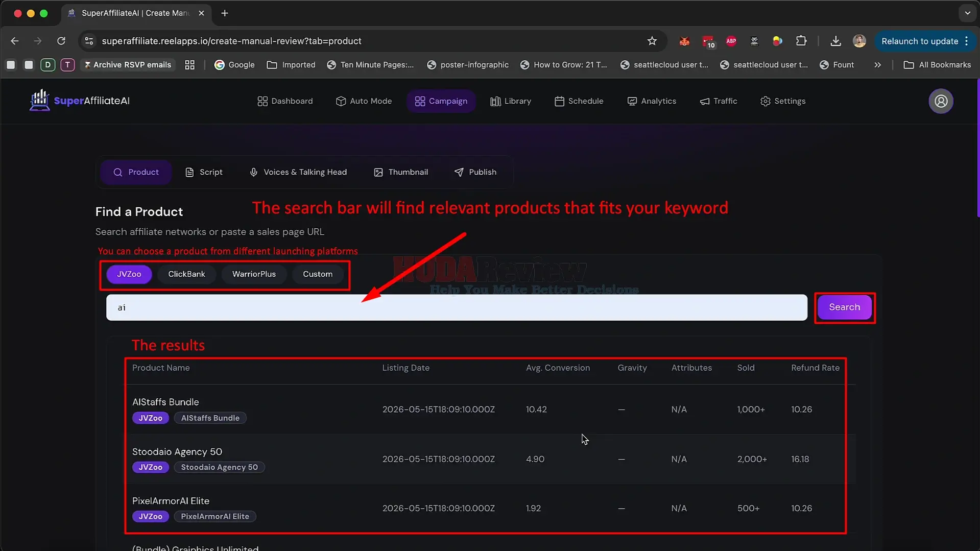The width and height of the screenshot is (980, 551).
Task: Click JVZoo tag under AIStaffs Bundle
Action: (x=151, y=418)
